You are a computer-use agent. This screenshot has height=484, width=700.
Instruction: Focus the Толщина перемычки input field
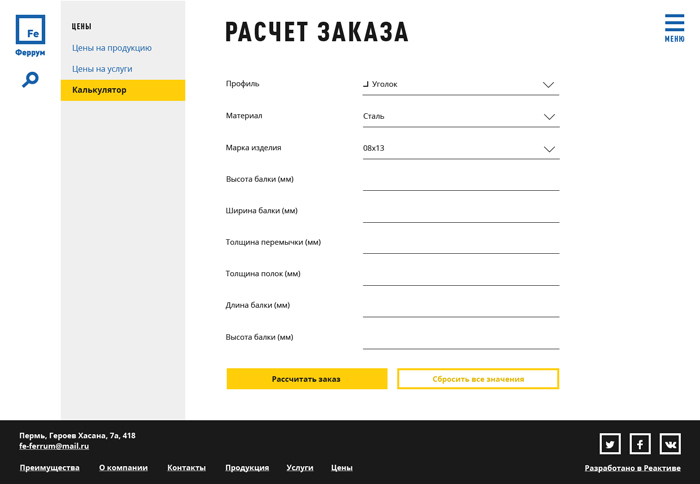point(460,243)
